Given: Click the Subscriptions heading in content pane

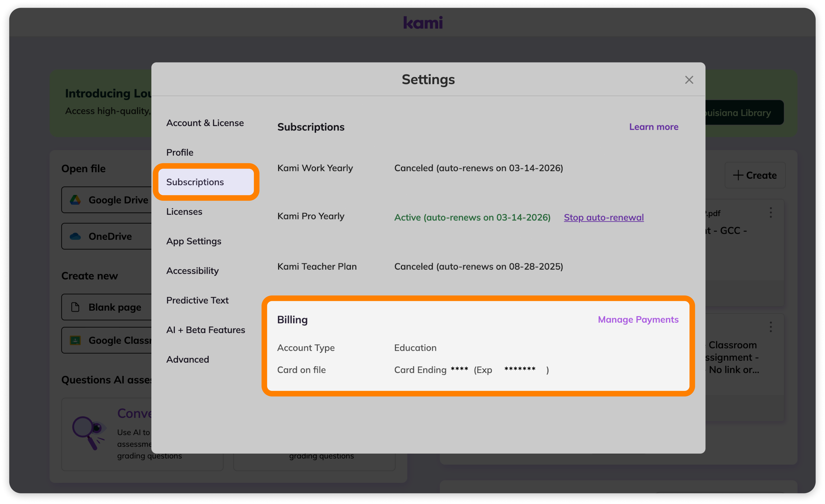Looking at the screenshot, I should 310,127.
